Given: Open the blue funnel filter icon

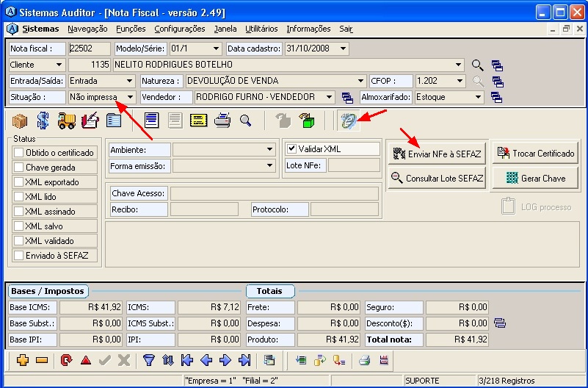Looking at the screenshot, I should pyautogui.click(x=149, y=360).
